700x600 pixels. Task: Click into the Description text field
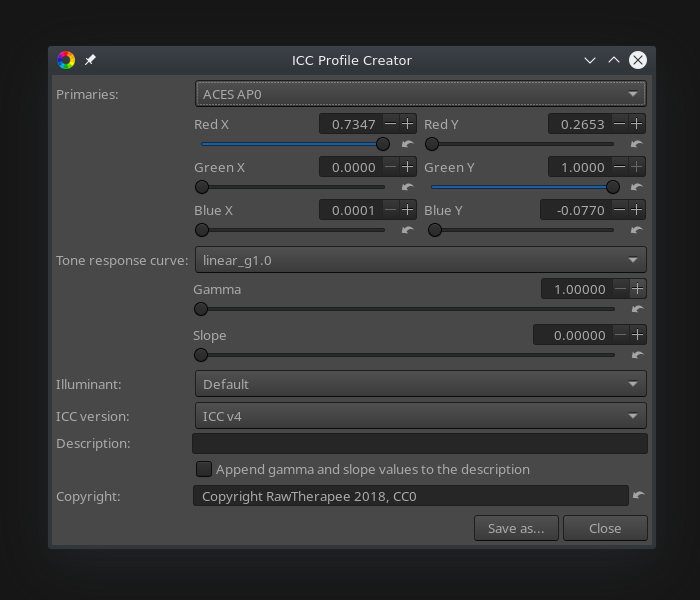pyautogui.click(x=420, y=443)
